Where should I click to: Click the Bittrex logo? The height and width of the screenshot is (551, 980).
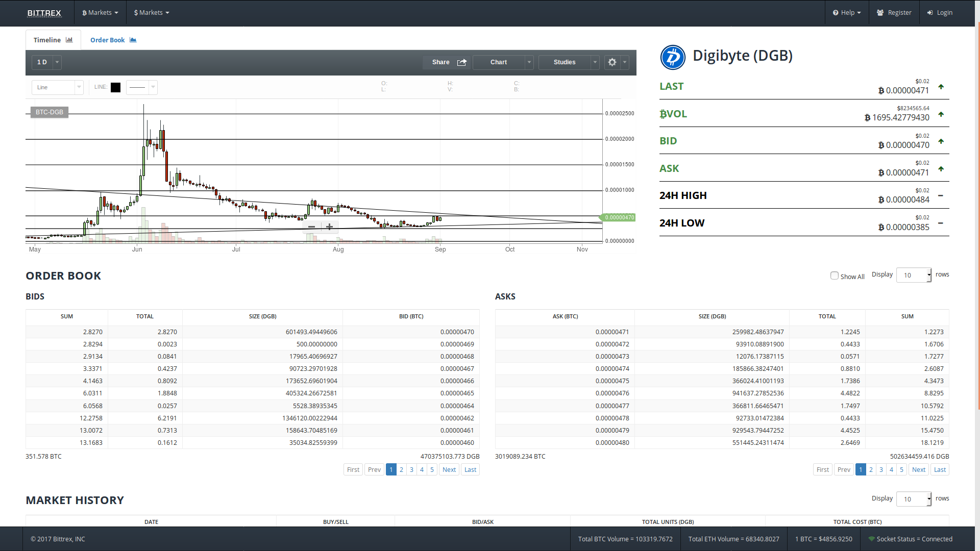tap(44, 13)
